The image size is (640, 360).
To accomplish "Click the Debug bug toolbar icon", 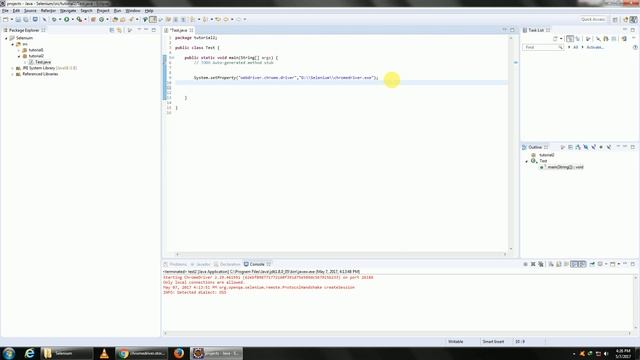I will tap(54, 19).
